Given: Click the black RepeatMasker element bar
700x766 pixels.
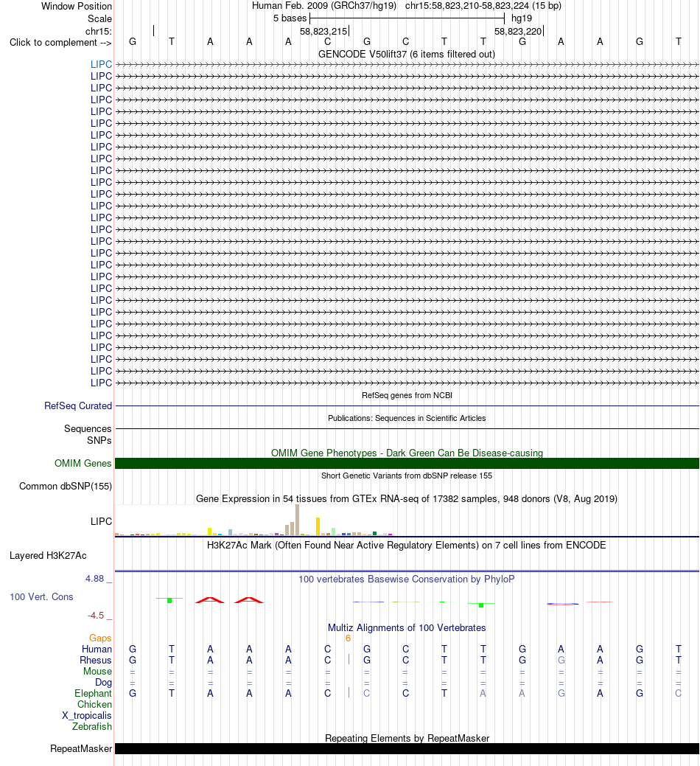Looking at the screenshot, I should point(407,749).
